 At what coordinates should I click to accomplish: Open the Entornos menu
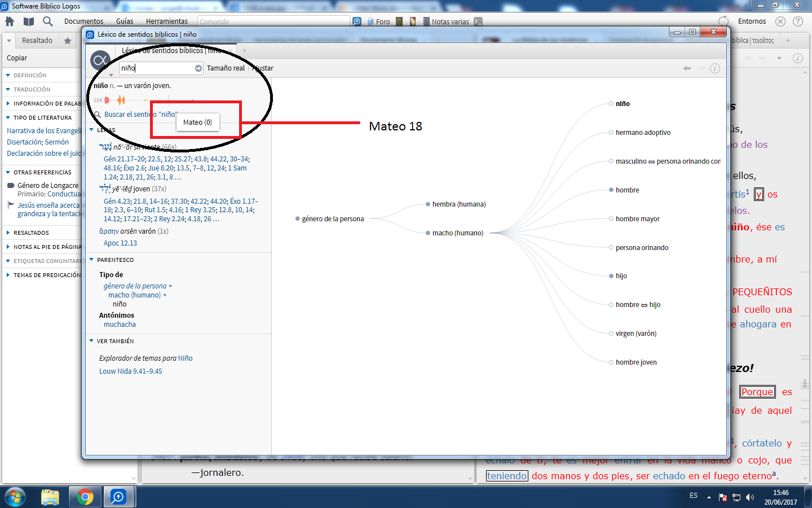752,21
